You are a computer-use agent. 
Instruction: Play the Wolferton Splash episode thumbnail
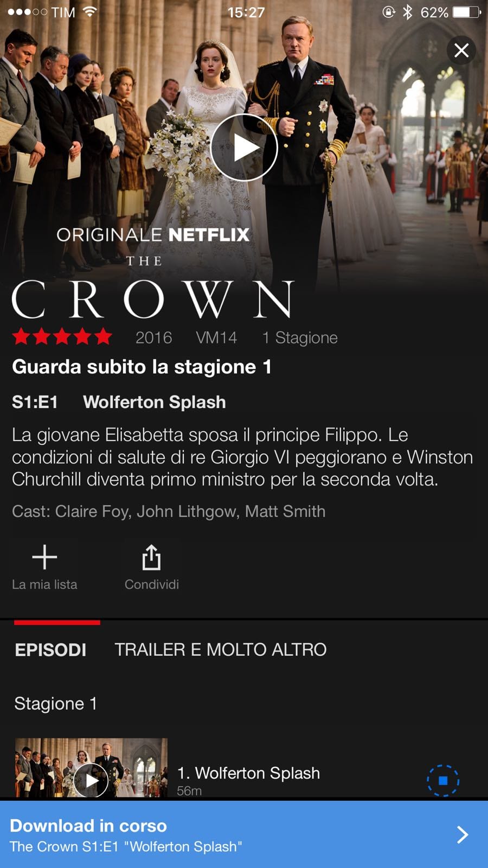[91, 769]
